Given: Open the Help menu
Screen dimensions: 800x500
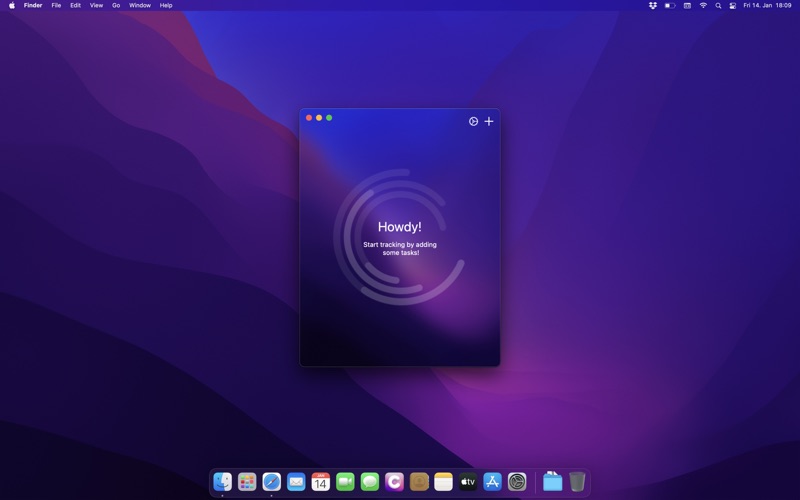Looking at the screenshot, I should pyautogui.click(x=166, y=6).
